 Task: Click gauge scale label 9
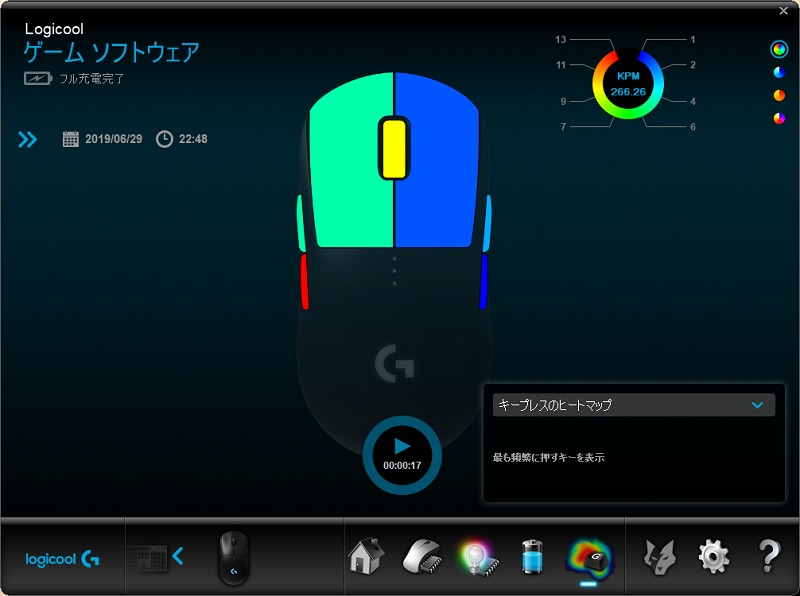(x=563, y=102)
